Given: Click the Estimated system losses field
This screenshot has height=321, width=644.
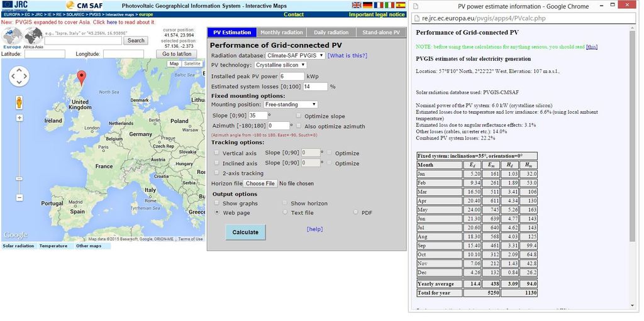Looking at the screenshot, I should (x=316, y=87).
